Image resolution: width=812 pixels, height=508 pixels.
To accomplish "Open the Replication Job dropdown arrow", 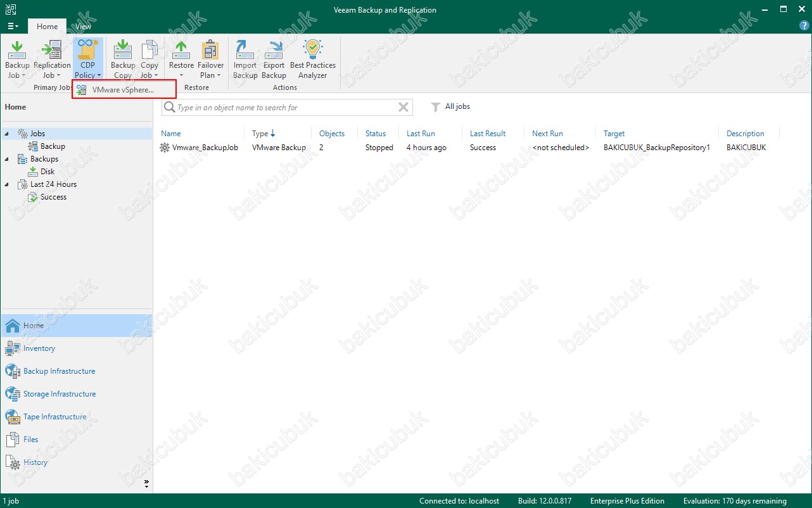I will click(60, 75).
